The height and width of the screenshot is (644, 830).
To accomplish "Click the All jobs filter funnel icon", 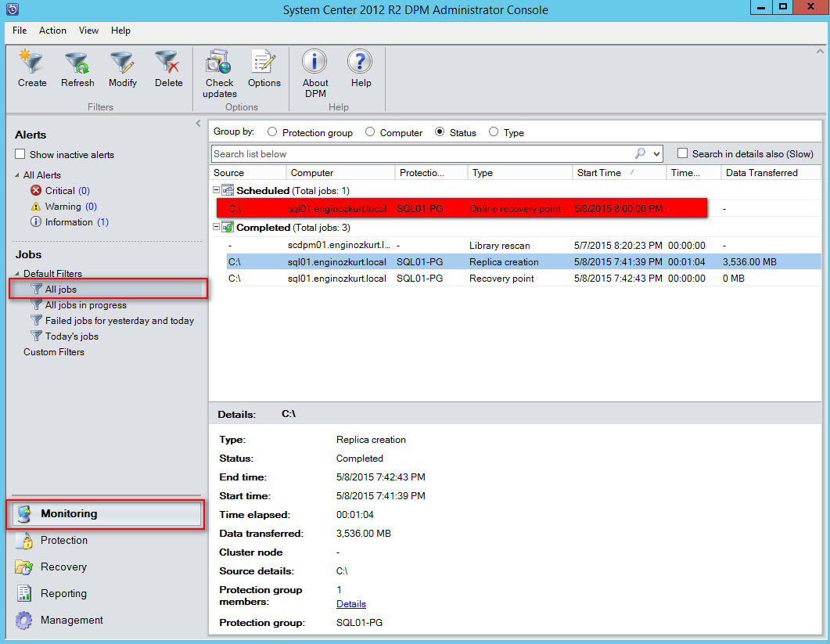I will point(36,290).
